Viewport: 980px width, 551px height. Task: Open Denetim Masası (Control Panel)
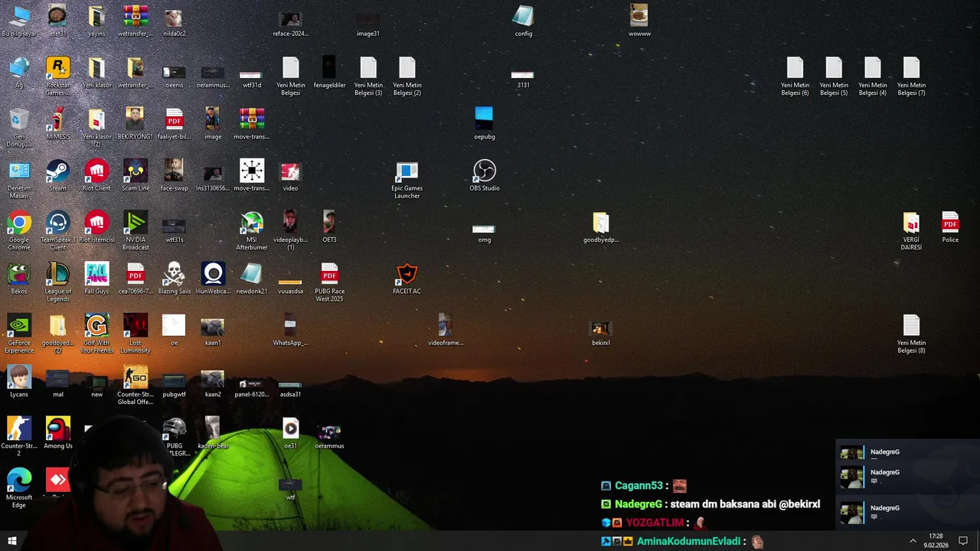[x=19, y=180]
